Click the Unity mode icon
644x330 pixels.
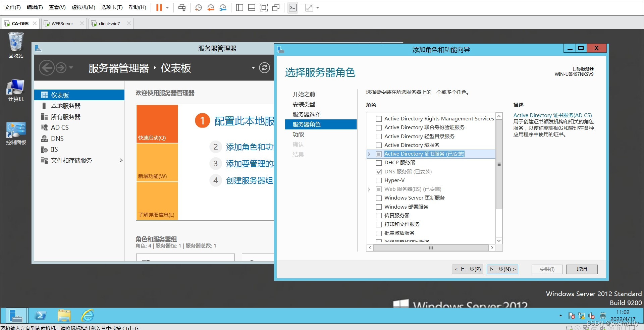[x=276, y=7]
